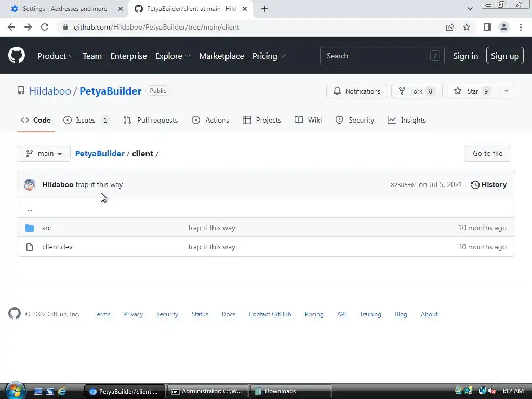Click PetyaBuilder in the breadcrumb path

100,153
